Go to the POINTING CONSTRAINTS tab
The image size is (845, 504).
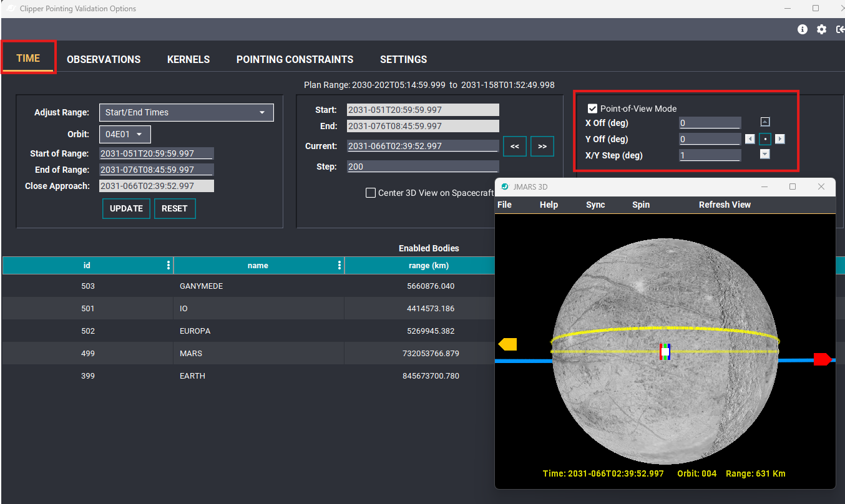[295, 59]
